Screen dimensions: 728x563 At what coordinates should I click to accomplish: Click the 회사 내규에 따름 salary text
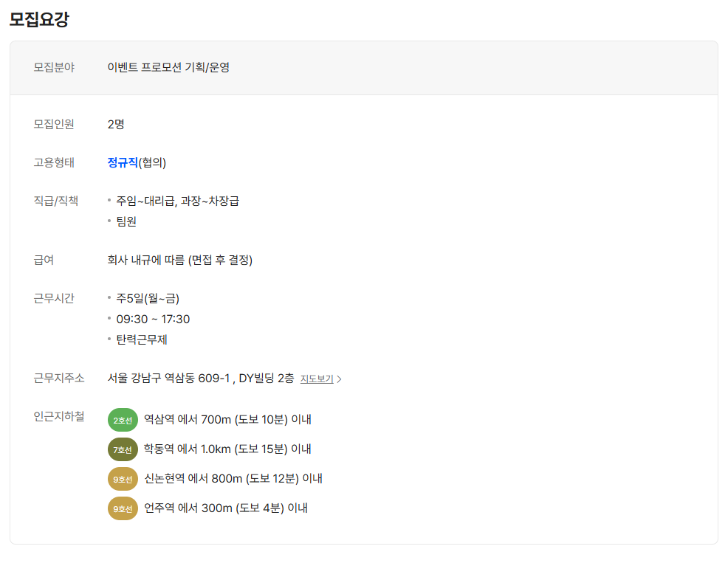[x=179, y=260]
